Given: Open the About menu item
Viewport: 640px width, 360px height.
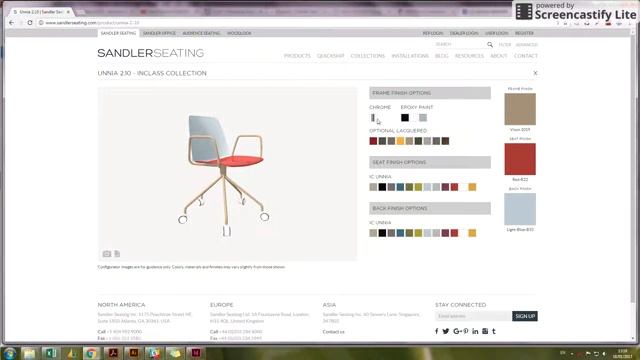Looking at the screenshot, I should pyautogui.click(x=499, y=56).
